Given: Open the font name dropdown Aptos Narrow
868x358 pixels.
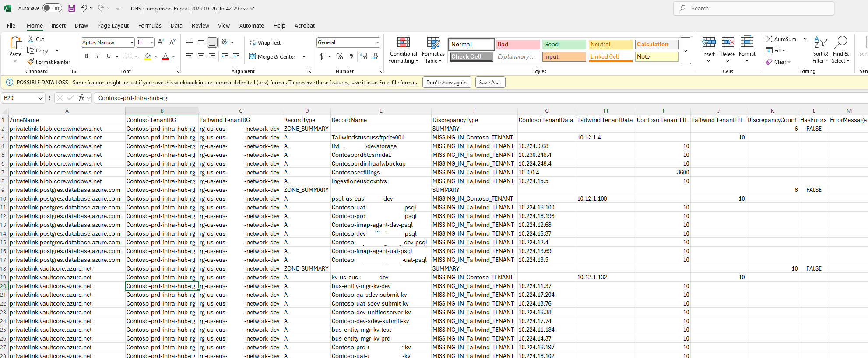Looking at the screenshot, I should coord(131,42).
